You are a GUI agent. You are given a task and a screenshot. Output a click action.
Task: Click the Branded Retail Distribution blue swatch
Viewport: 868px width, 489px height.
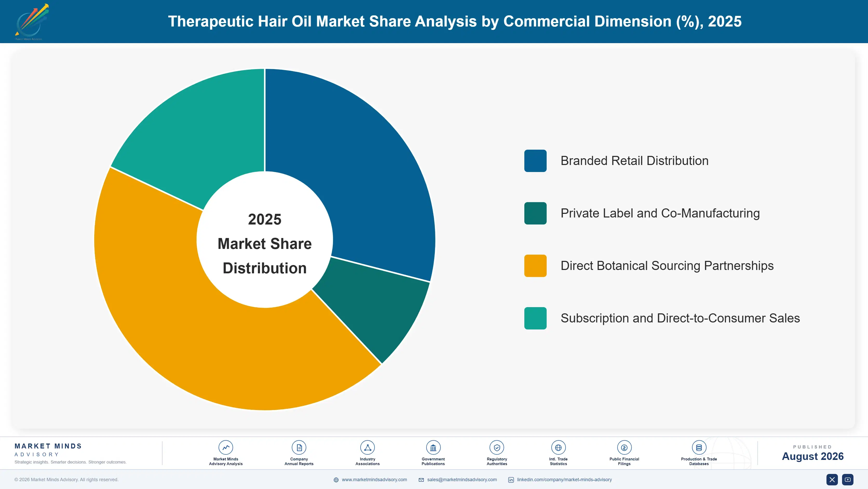(x=535, y=161)
